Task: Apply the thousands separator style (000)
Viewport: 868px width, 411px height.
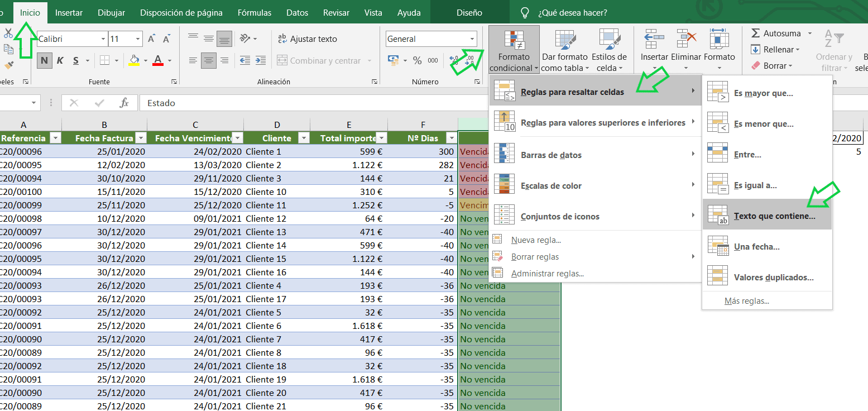Action: (433, 60)
